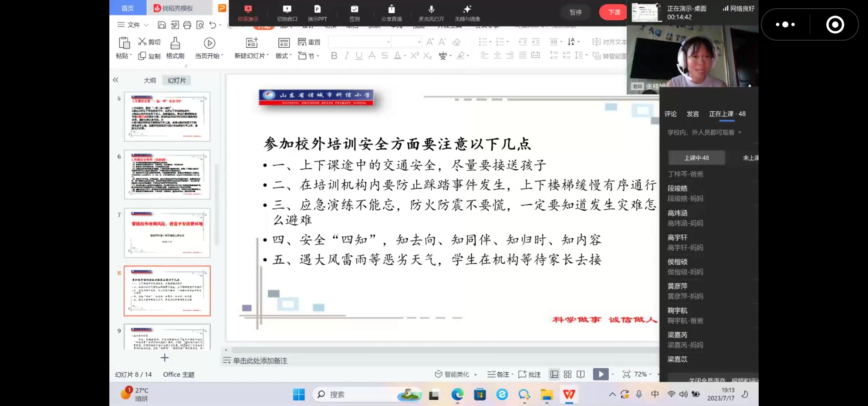This screenshot has width=868, height=406.
Task: Open the 72% zoom dropdown
Action: (643, 374)
